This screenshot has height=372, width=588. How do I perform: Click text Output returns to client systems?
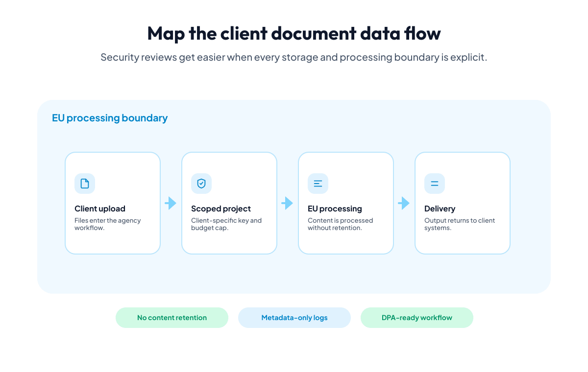460,224
